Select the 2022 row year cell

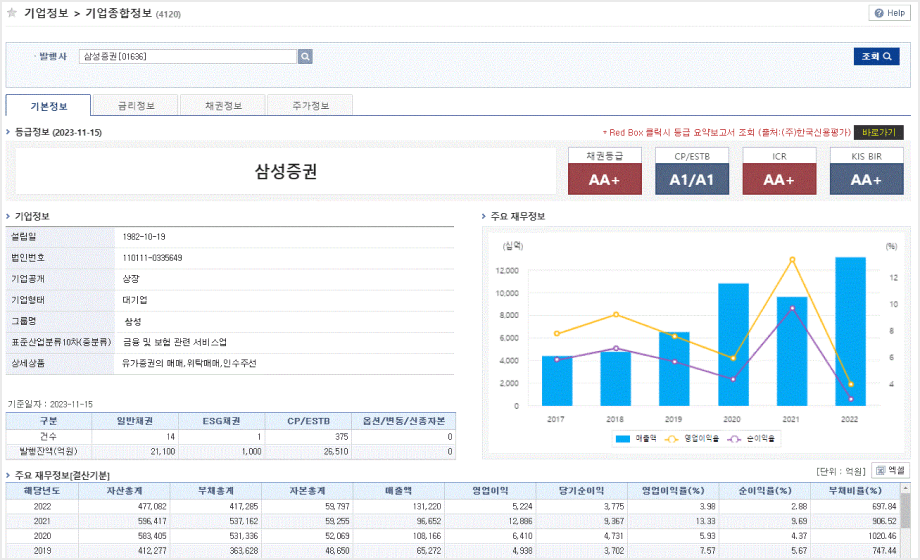42,507
